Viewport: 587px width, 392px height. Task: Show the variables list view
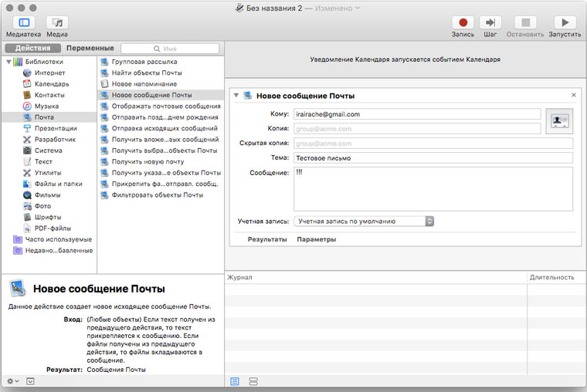click(253, 381)
